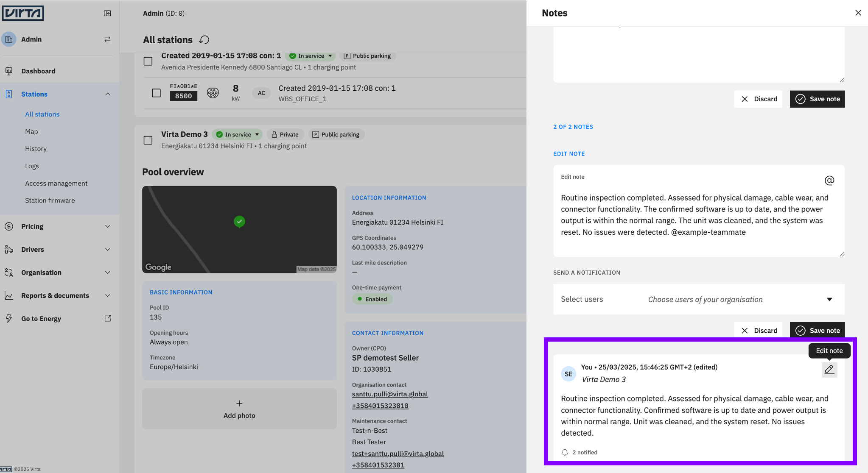The width and height of the screenshot is (868, 473).
Task: Click the connector type plug icon
Action: [x=213, y=92]
